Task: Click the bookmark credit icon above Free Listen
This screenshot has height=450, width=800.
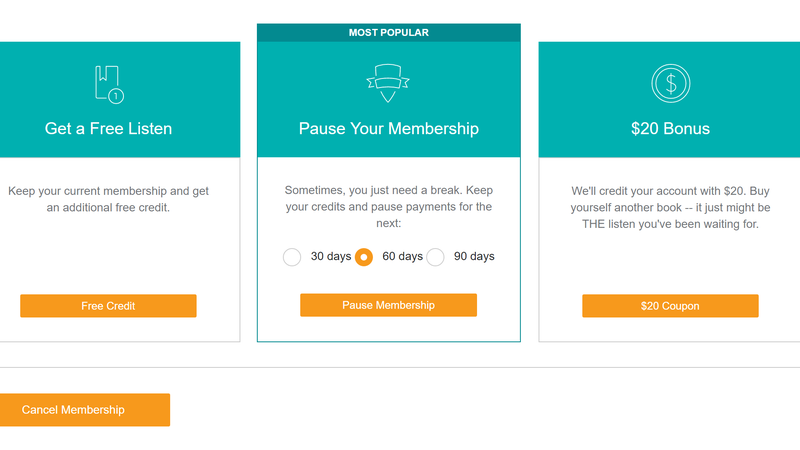Action: pyautogui.click(x=109, y=84)
